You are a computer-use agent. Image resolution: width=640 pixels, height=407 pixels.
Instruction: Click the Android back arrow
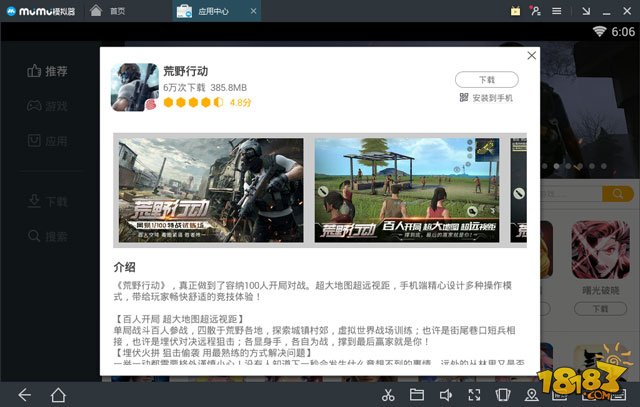[x=24, y=395]
